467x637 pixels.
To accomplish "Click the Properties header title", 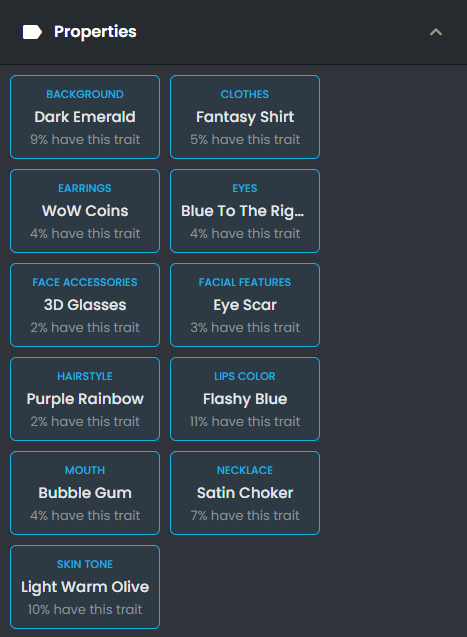I will [x=95, y=32].
